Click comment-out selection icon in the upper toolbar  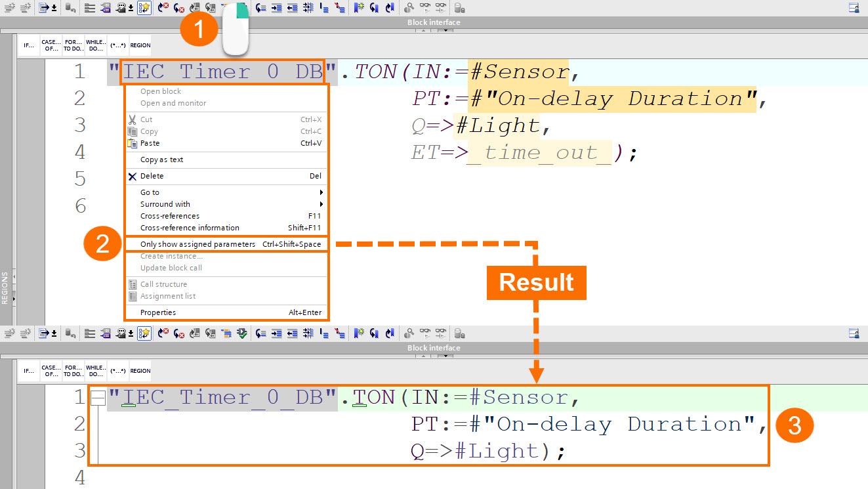(x=324, y=8)
